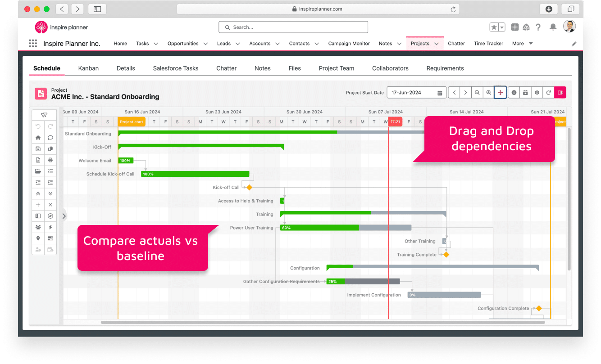The image size is (601, 364).
Task: Click the Project Start Date field
Action: pos(416,93)
